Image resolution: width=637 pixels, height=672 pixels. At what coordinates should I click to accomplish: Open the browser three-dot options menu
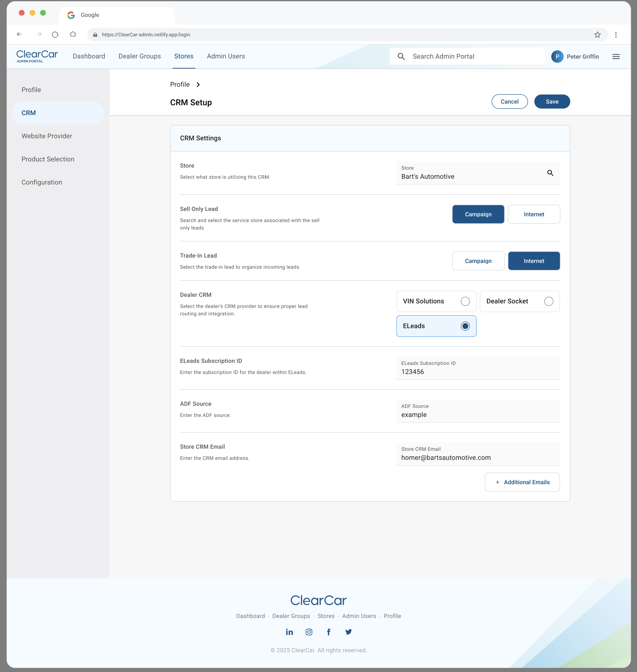[x=616, y=34]
